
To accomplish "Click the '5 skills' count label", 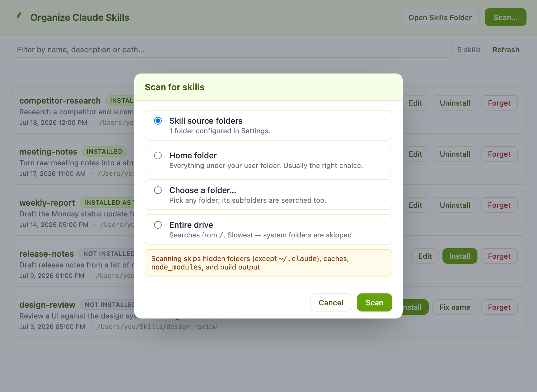I will tap(469, 50).
